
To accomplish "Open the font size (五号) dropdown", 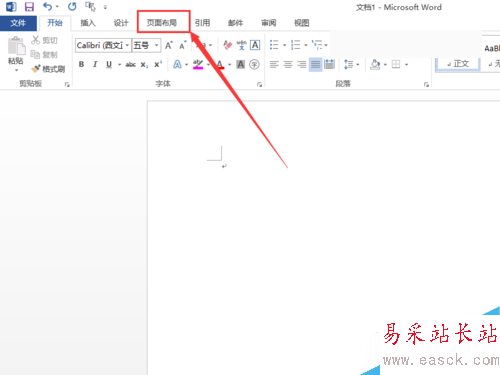I will click(x=156, y=45).
